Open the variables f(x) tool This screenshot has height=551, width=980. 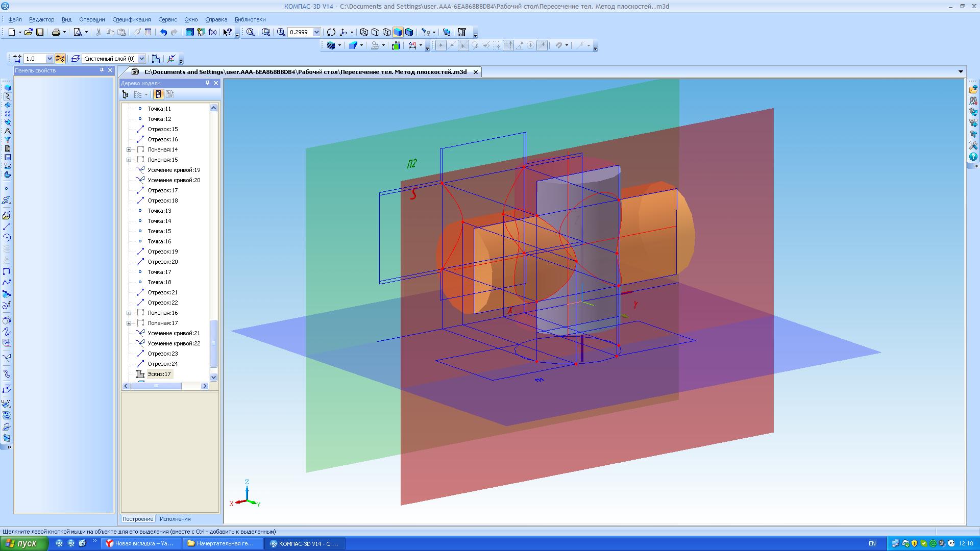click(212, 32)
